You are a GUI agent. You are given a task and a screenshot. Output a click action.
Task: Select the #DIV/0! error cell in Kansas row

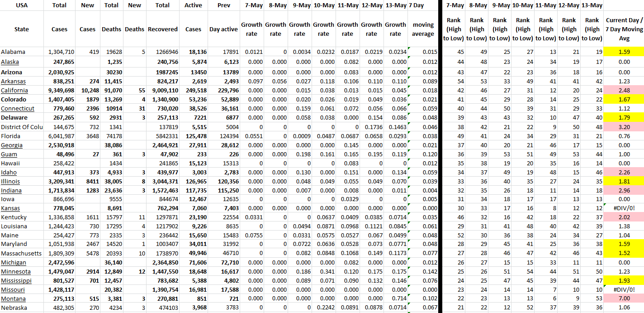[624, 208]
